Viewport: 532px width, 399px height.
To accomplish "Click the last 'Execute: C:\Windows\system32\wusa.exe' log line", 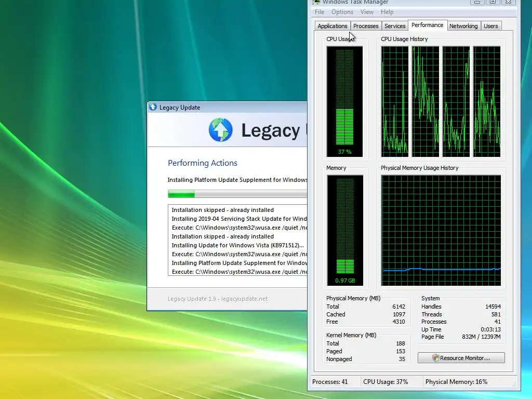I will coord(239,272).
